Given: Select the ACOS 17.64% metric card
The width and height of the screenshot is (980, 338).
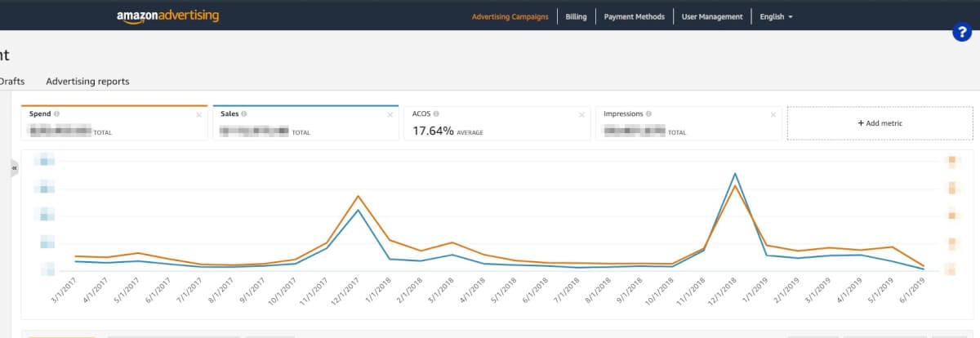Looking at the screenshot, I should [x=497, y=122].
